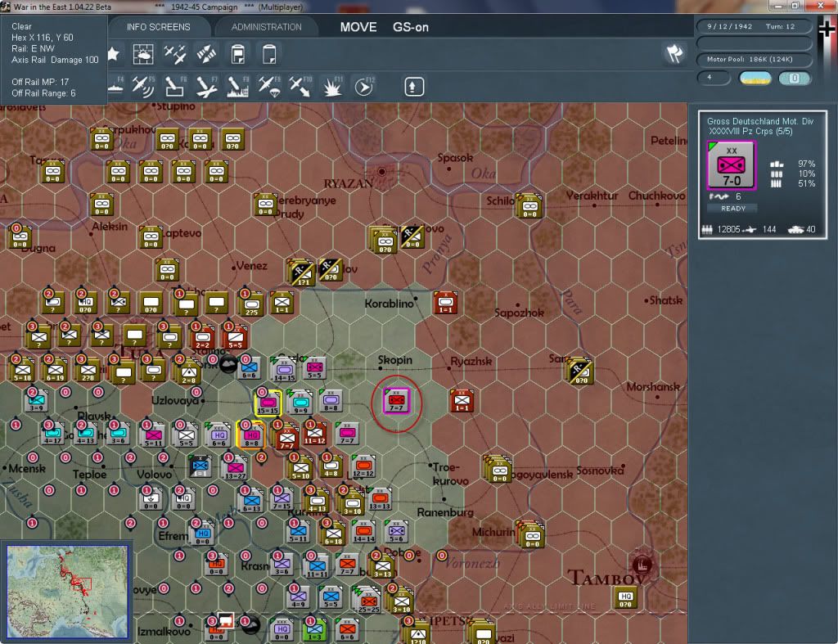838x644 pixels.
Task: Click the clipboard with flag icon
Action: tap(238, 54)
